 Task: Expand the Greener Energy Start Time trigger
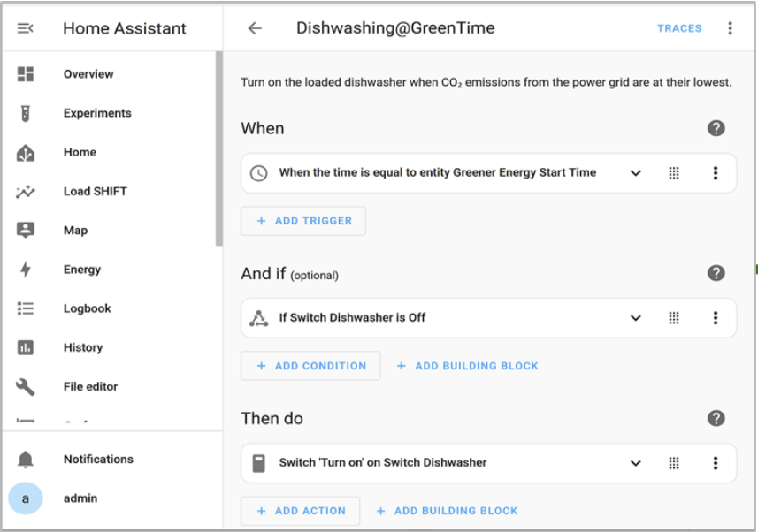[x=636, y=173]
